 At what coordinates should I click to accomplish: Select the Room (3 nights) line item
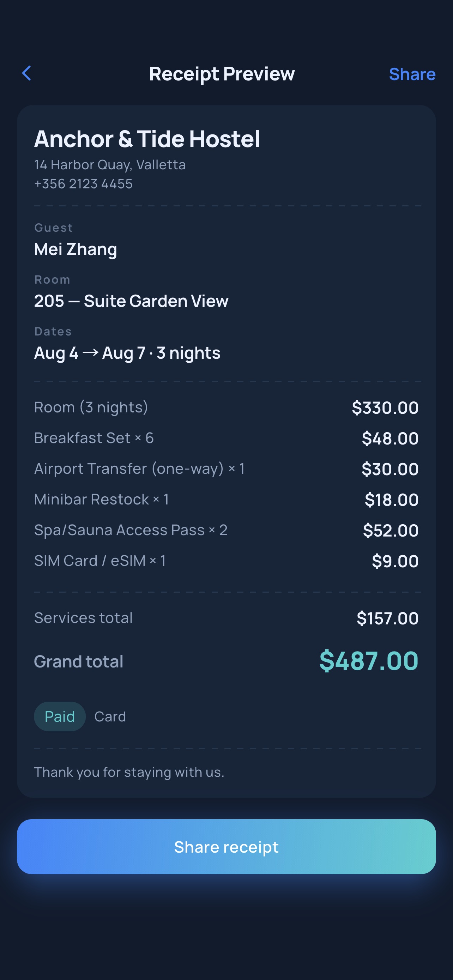[x=226, y=407]
